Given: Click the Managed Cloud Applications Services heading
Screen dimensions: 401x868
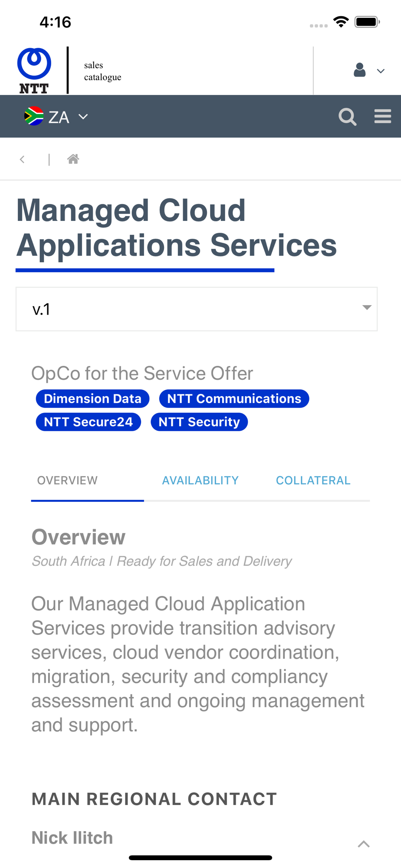Looking at the screenshot, I should tap(176, 228).
